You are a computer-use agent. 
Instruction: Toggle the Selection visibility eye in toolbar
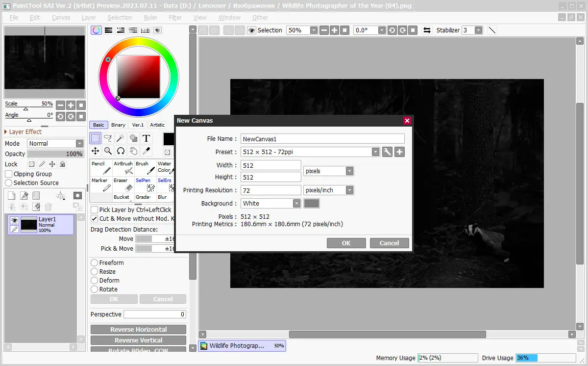pyautogui.click(x=251, y=30)
